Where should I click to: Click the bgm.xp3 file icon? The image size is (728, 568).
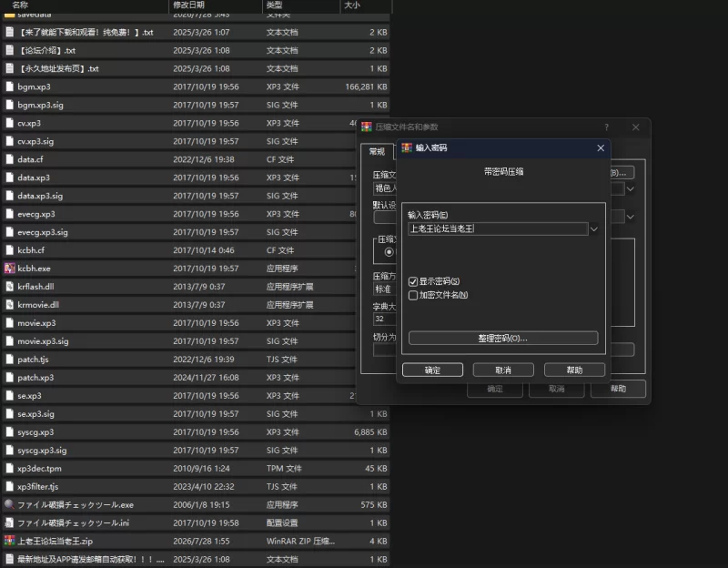pos(9,86)
